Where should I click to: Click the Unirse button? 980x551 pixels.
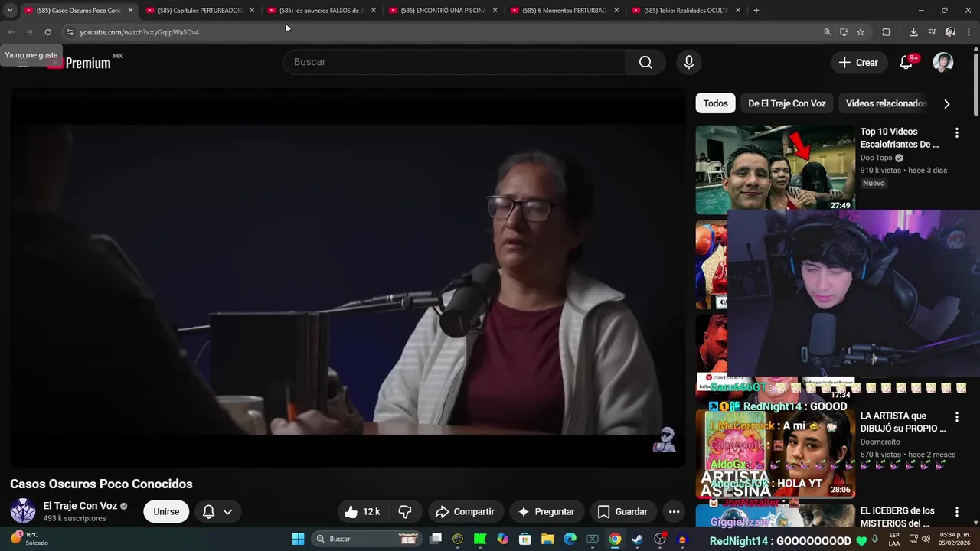click(166, 512)
